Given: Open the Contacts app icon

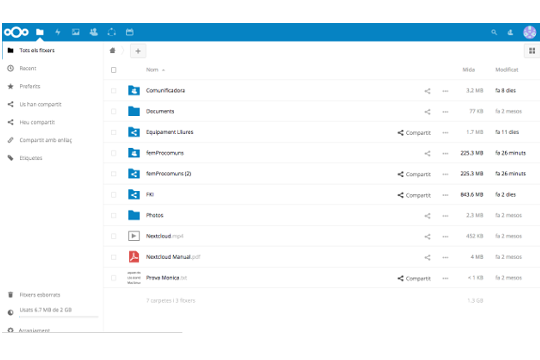Looking at the screenshot, I should click(94, 32).
